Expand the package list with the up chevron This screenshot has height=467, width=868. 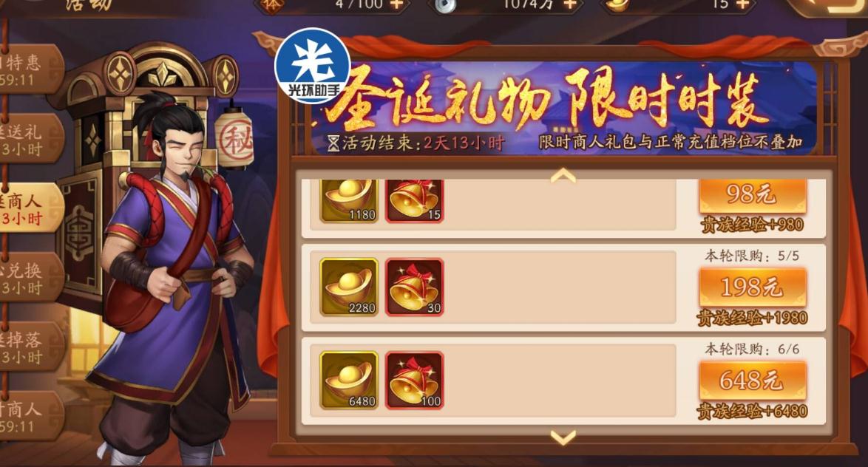click(x=563, y=176)
